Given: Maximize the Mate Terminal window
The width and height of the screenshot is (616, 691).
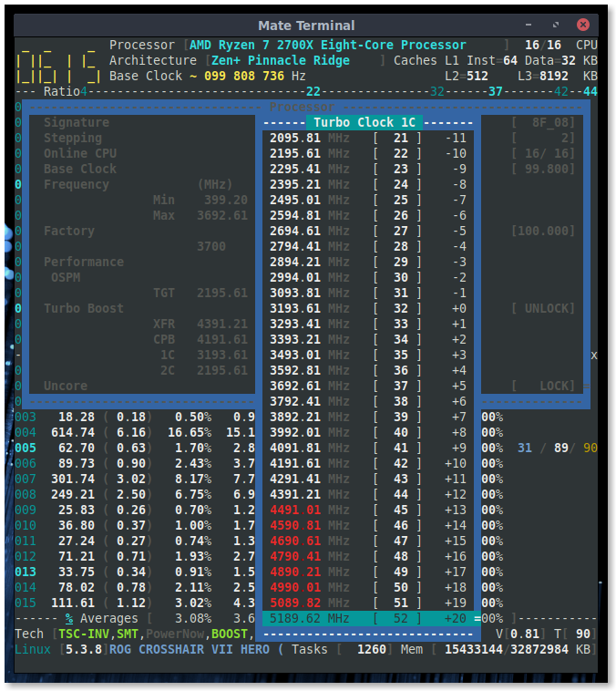Looking at the screenshot, I should coord(556,25).
